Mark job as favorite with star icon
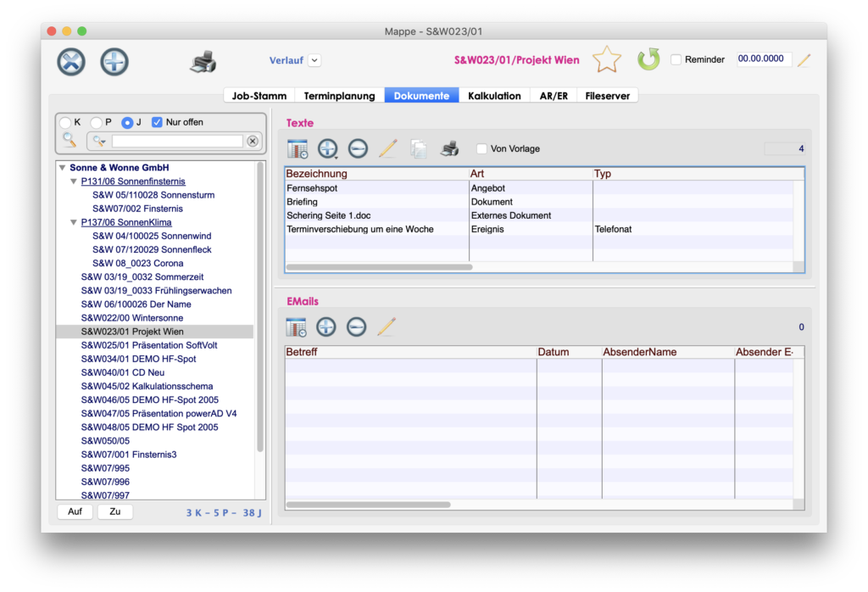Image resolution: width=868 pixels, height=592 pixels. pos(607,59)
